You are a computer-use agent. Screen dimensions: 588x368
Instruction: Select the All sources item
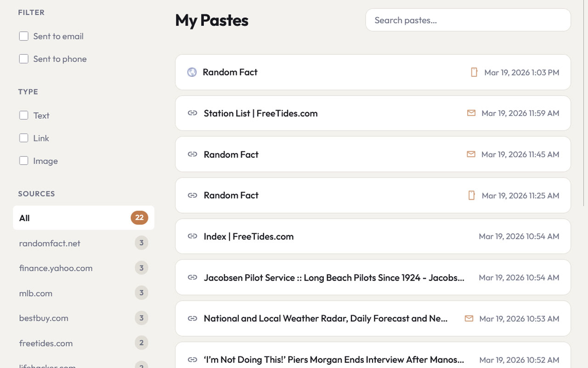pos(83,218)
